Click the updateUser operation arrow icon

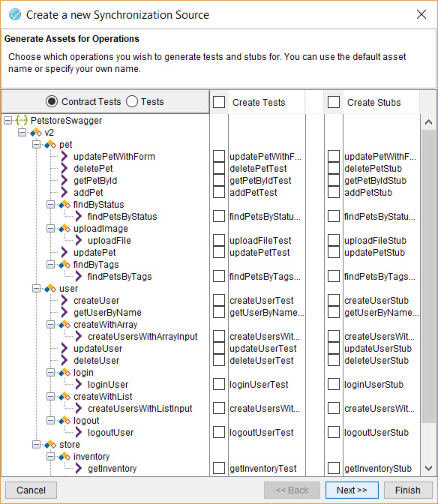point(64,349)
